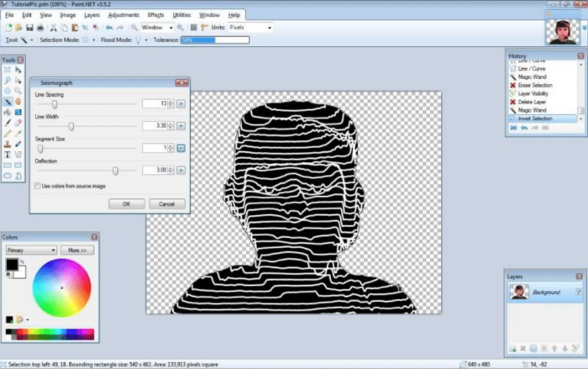Select the Line/Curve tool in Tools panel
Screen dimensions: 588x369
pyautogui.click(x=18, y=155)
